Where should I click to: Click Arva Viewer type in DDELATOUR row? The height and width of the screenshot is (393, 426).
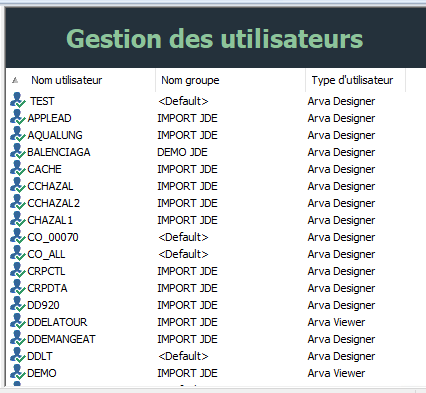[x=336, y=322]
